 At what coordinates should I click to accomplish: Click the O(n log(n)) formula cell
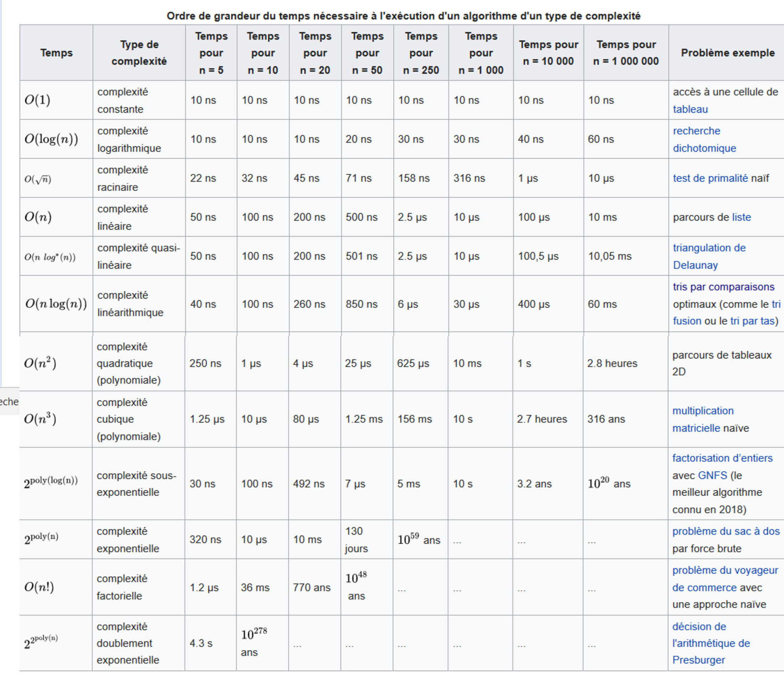coord(56,304)
